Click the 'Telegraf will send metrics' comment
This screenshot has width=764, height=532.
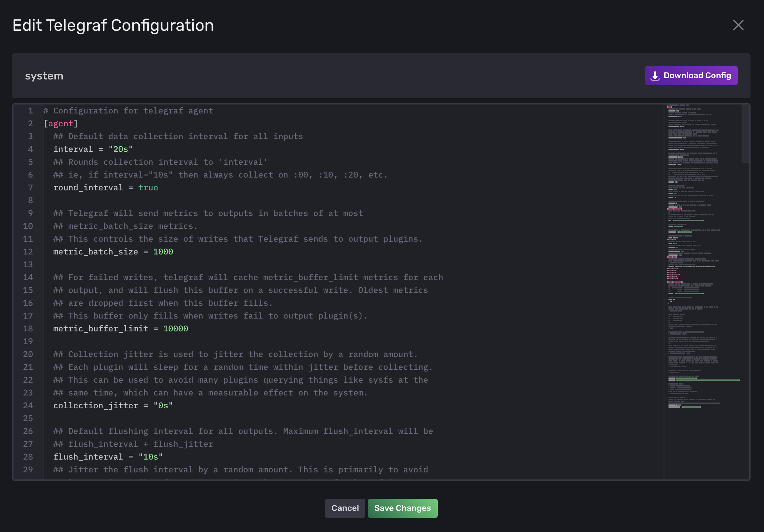pyautogui.click(x=208, y=213)
